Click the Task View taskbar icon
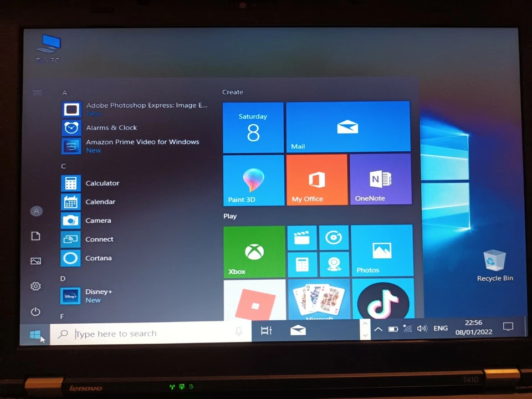 pos(266,331)
